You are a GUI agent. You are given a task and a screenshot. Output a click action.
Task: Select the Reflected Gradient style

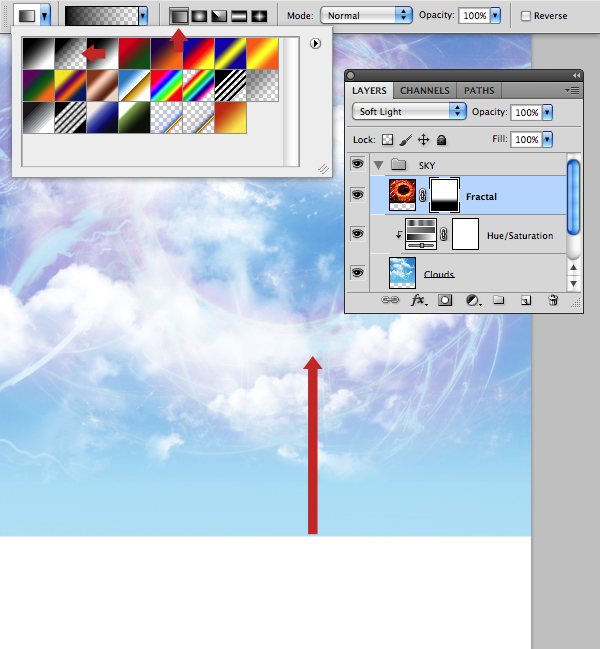click(239, 16)
